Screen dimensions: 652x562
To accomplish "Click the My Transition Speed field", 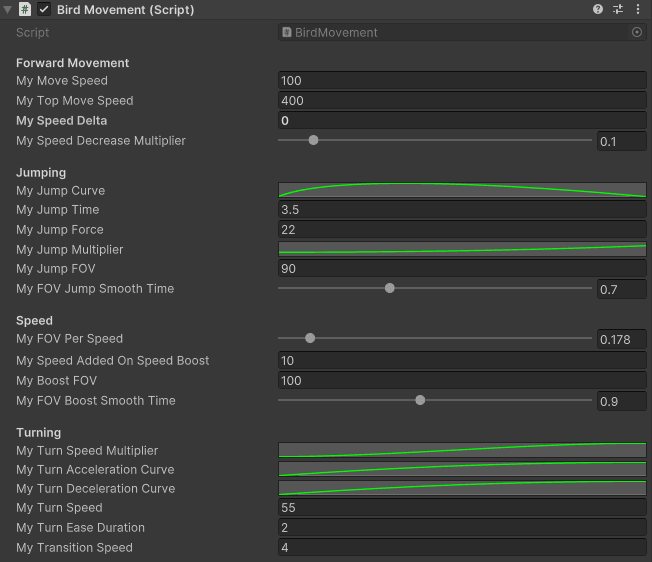I will (462, 547).
